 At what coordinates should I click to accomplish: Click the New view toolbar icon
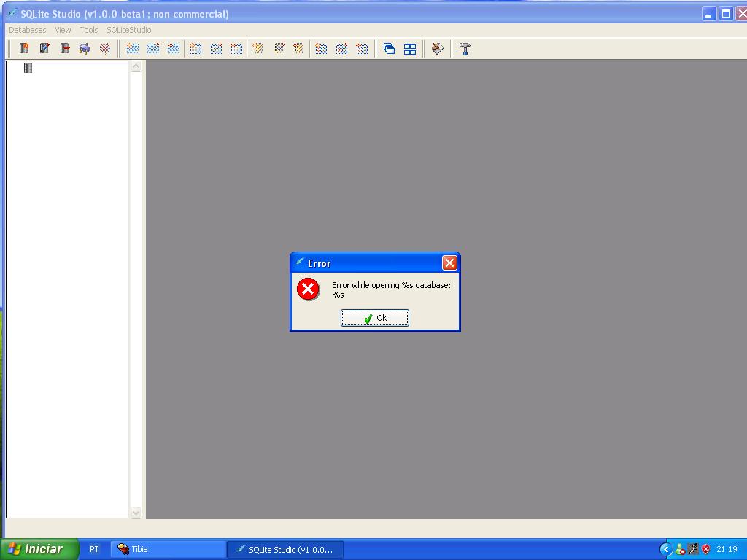pos(321,49)
